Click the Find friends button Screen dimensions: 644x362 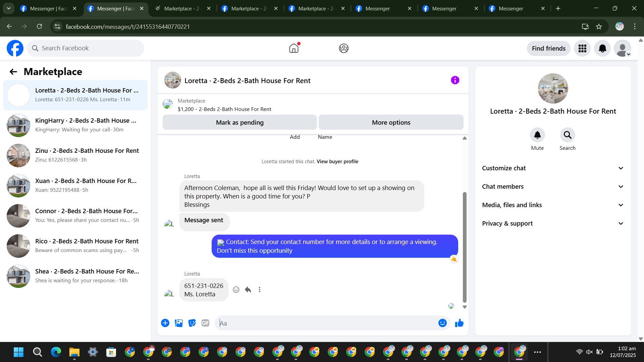[x=549, y=49]
